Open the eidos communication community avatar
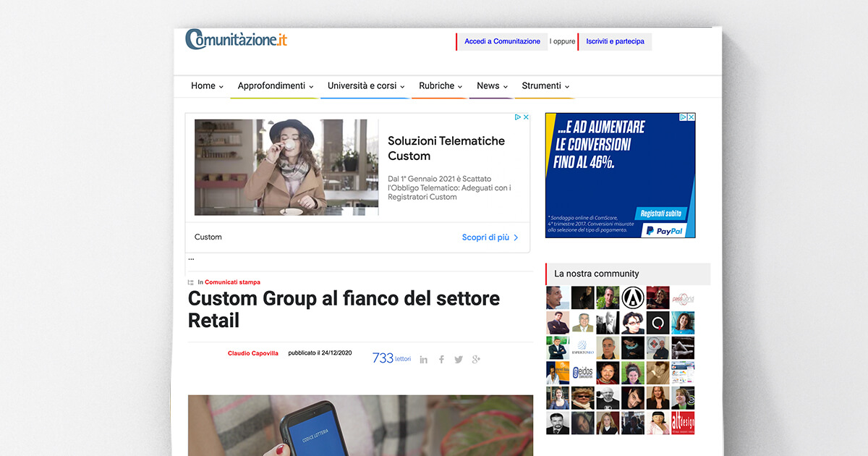868x456 pixels. point(583,373)
